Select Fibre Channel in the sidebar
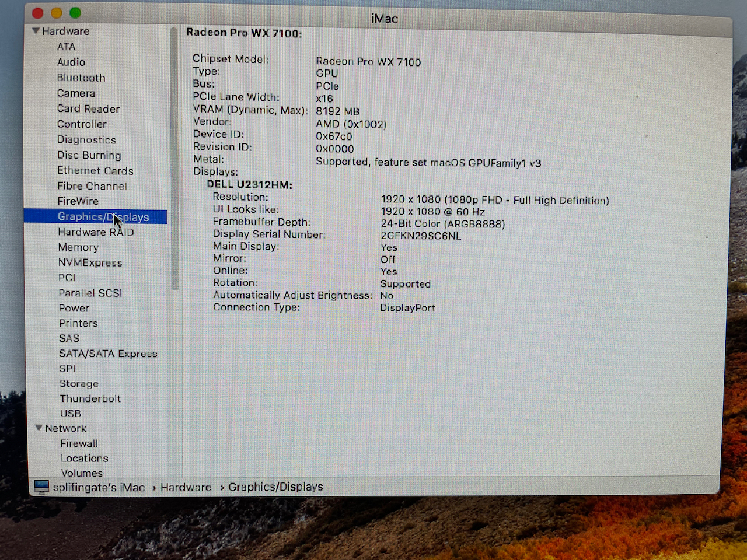 pyautogui.click(x=92, y=186)
